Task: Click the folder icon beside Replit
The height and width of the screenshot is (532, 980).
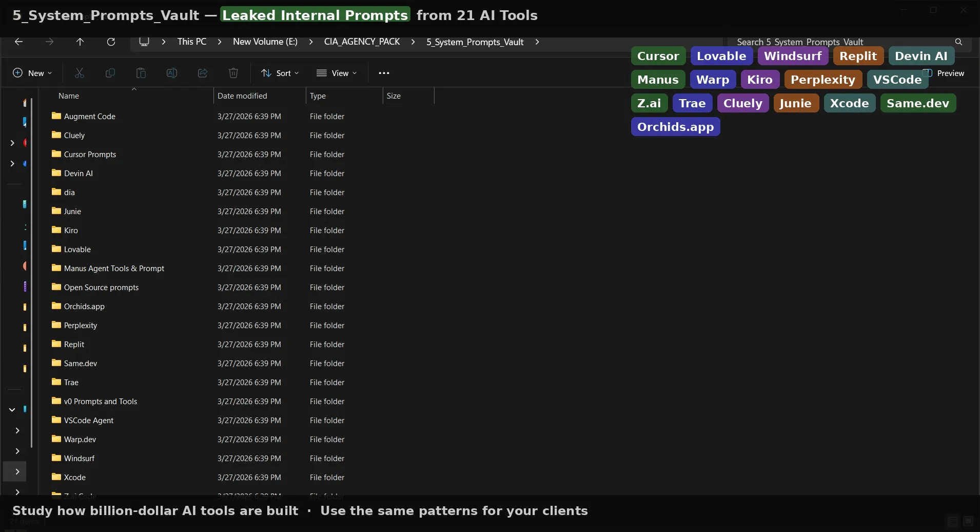Action: click(56, 344)
